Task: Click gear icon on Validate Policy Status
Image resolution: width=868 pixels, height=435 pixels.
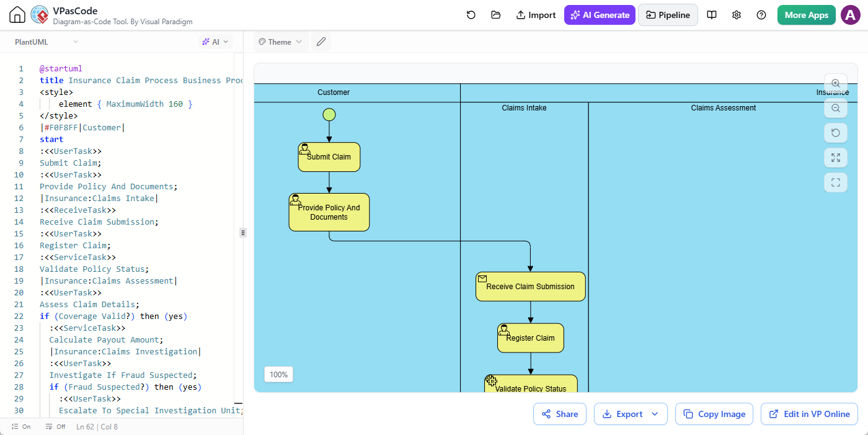Action: point(492,381)
